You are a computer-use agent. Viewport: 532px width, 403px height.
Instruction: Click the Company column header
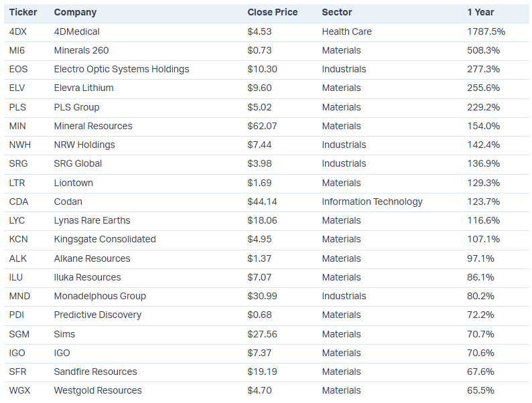coord(75,13)
